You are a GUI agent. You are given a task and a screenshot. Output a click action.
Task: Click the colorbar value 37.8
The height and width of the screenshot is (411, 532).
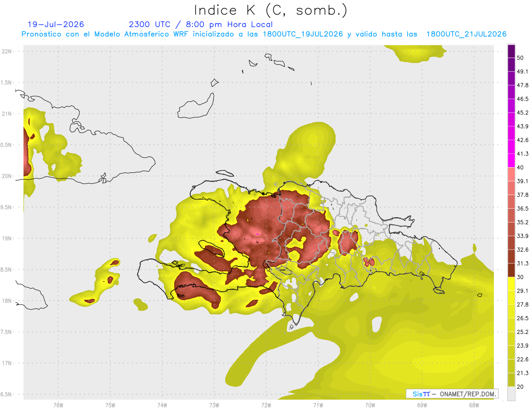click(523, 195)
